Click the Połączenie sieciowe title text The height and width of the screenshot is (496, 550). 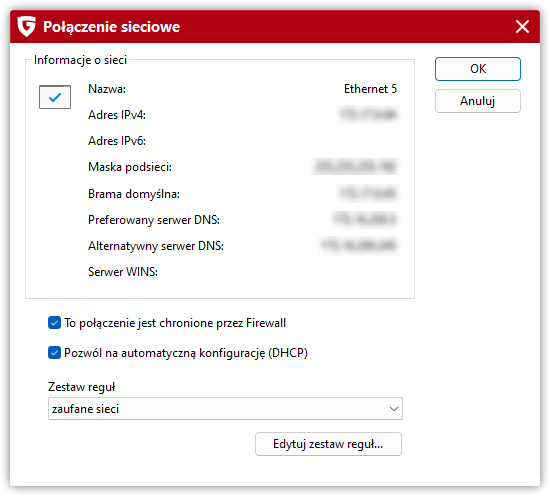111,27
